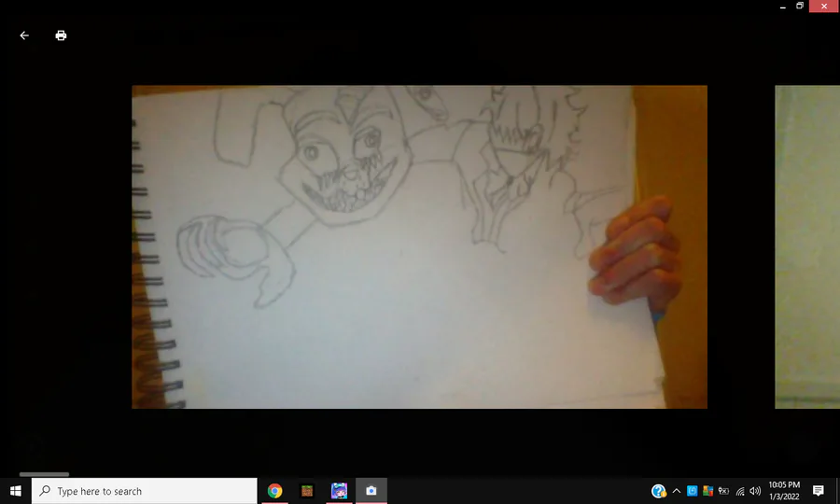The width and height of the screenshot is (840, 504).
Task: Open Google Chrome from the taskbar
Action: (274, 491)
